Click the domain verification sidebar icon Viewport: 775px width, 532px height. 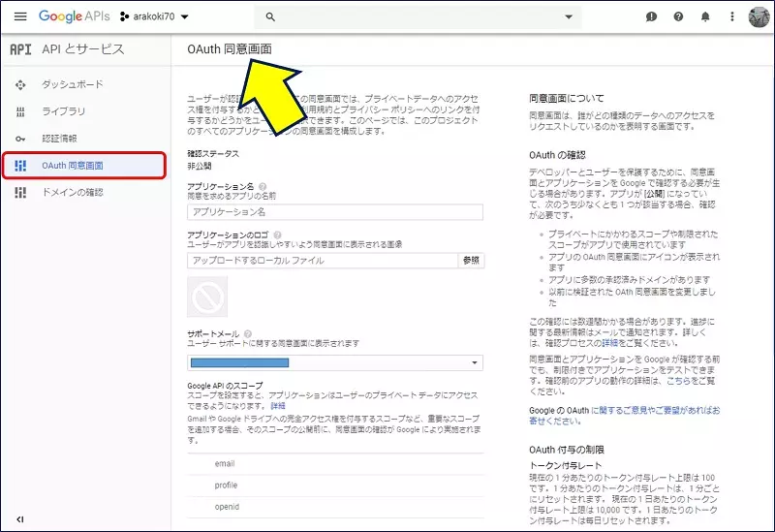click(x=20, y=192)
